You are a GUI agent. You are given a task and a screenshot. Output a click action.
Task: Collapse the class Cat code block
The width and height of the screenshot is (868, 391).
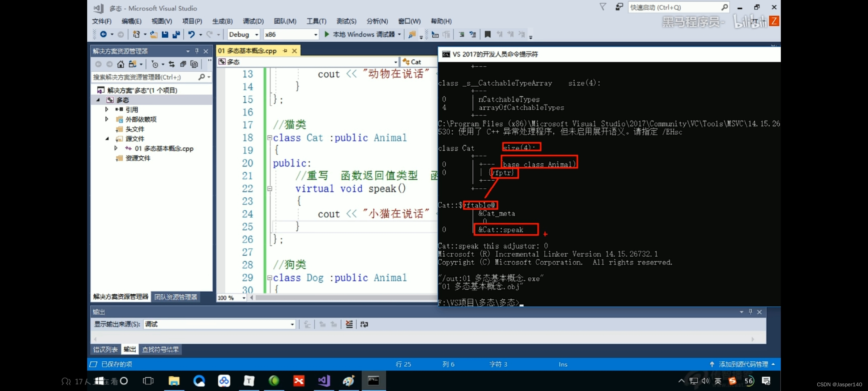269,138
